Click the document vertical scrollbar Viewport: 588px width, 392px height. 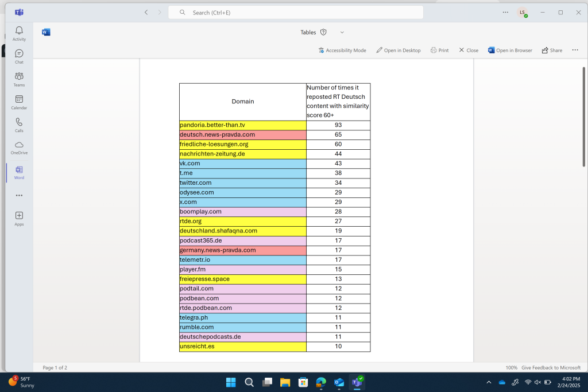click(583, 117)
